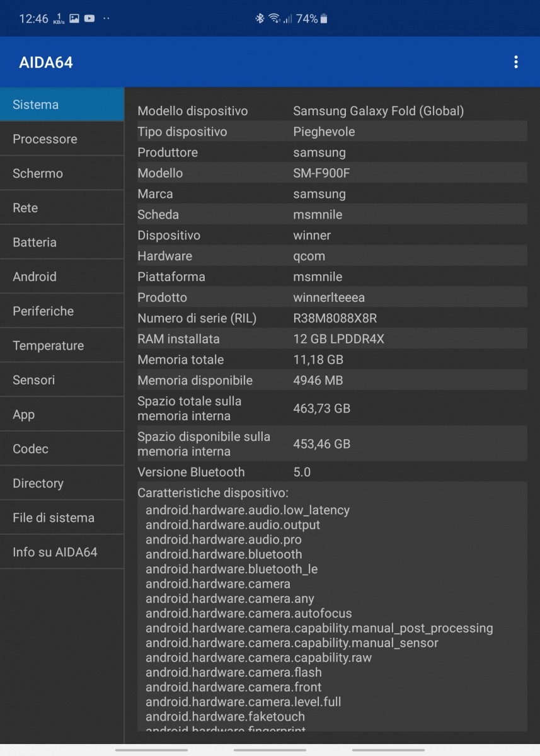Tap the available storage value 453,46 GB
This screenshot has height=756, width=540.
(321, 444)
